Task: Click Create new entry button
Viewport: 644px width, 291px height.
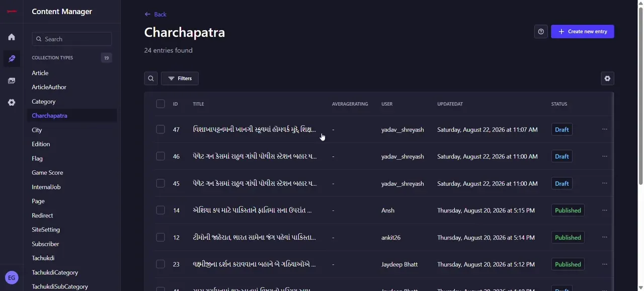Action: point(583,32)
